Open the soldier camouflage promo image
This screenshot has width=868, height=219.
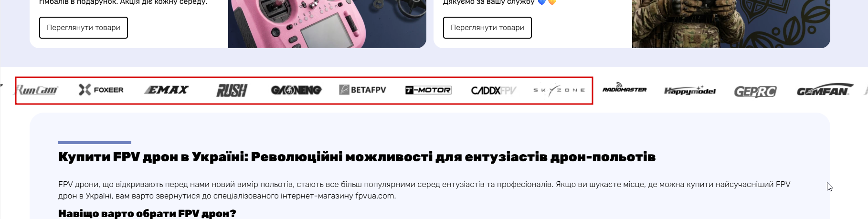731,24
